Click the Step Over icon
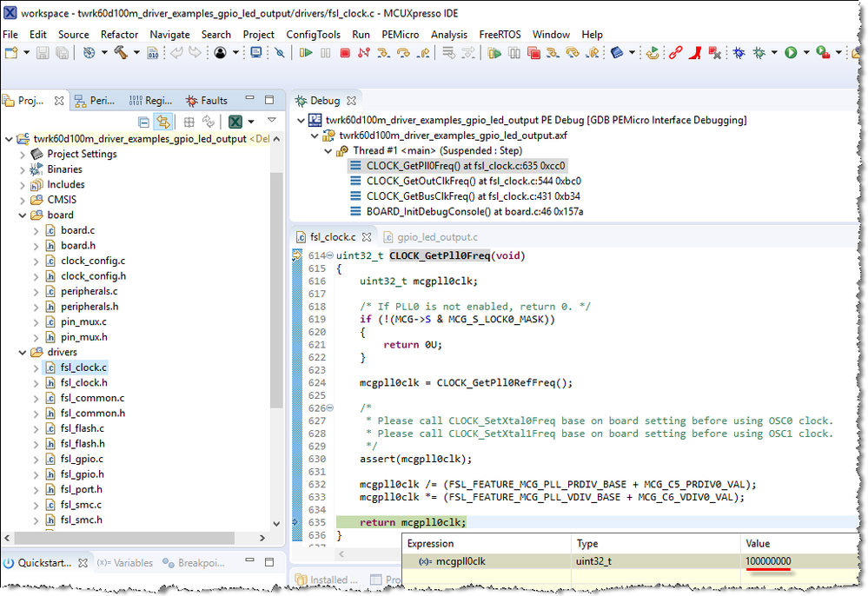The image size is (868, 596). click(x=403, y=53)
